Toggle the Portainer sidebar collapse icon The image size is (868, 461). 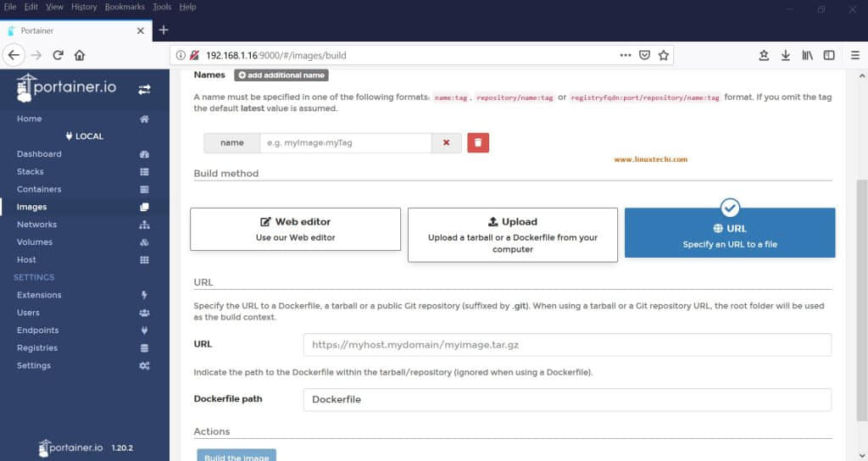point(144,89)
